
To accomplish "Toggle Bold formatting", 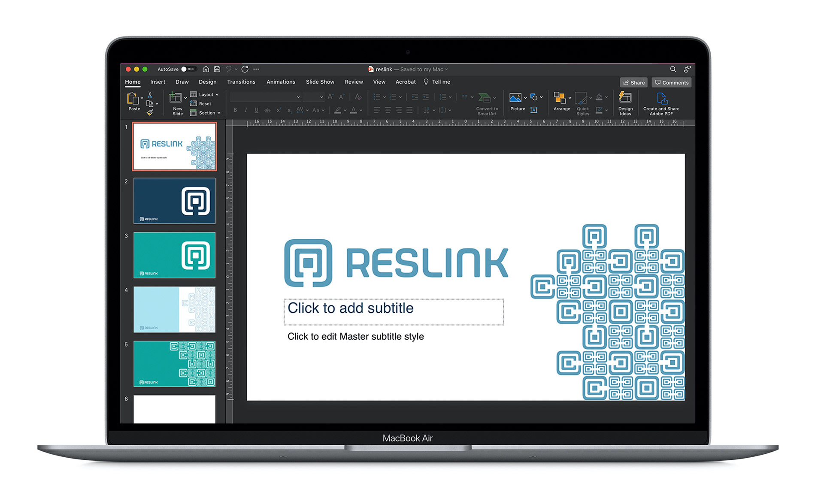I will coord(235,110).
